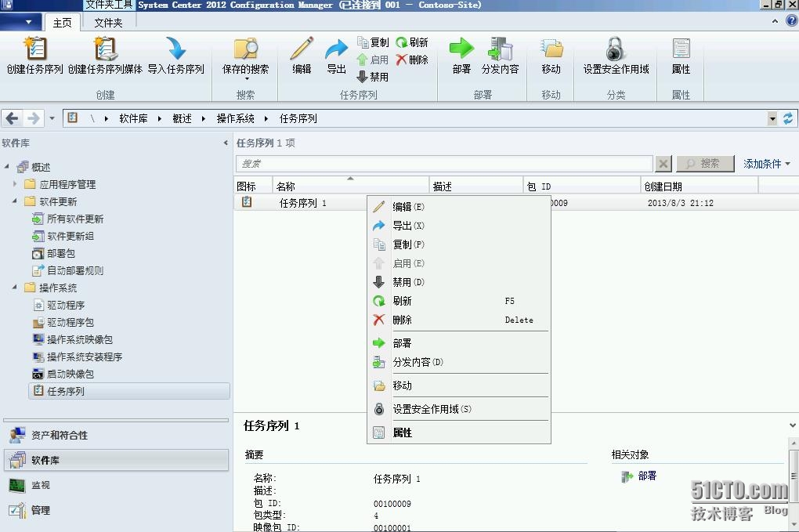Click the 设置安全作用域 lock icon
This screenshot has height=532, width=799.
pos(616,49)
